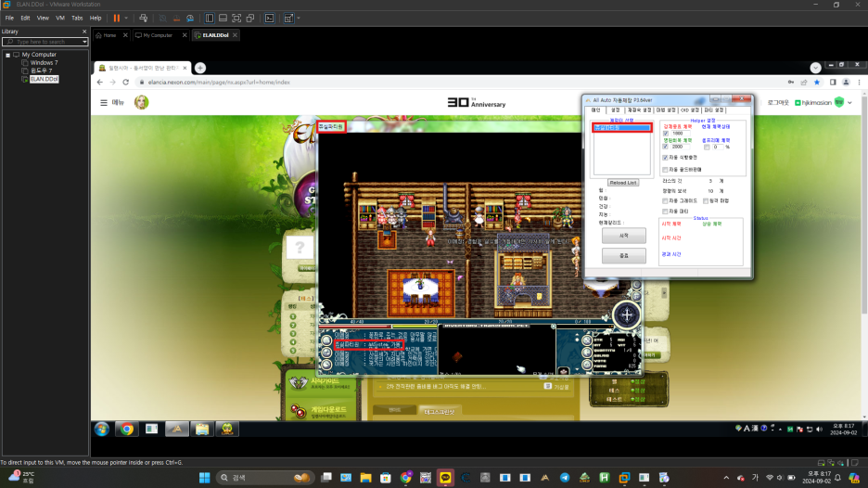
Task: Open KakaoTalk in the host taskbar
Action: tap(446, 478)
